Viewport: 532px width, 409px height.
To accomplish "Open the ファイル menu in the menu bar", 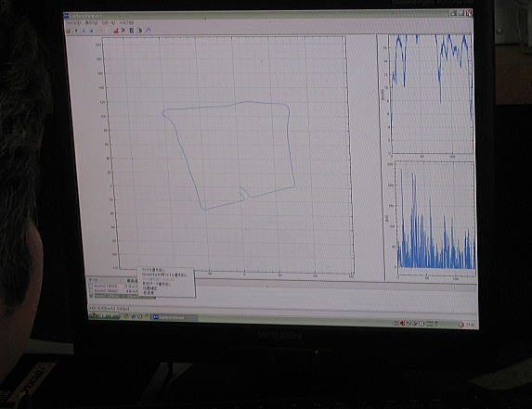I will [x=72, y=23].
